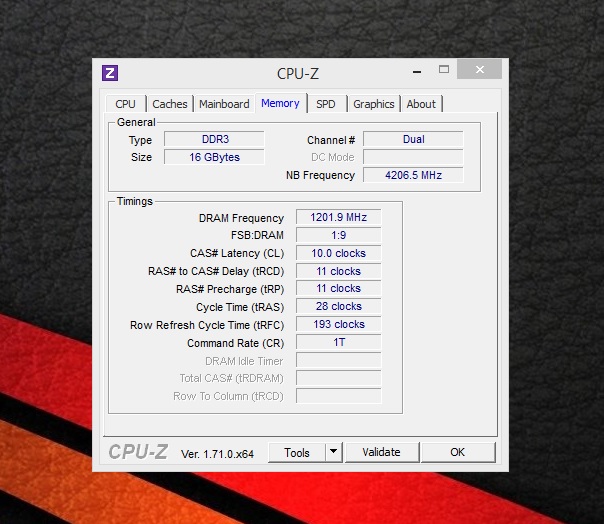This screenshot has width=604, height=524.
Task: Click the 16 GBytes size value
Action: click(215, 157)
